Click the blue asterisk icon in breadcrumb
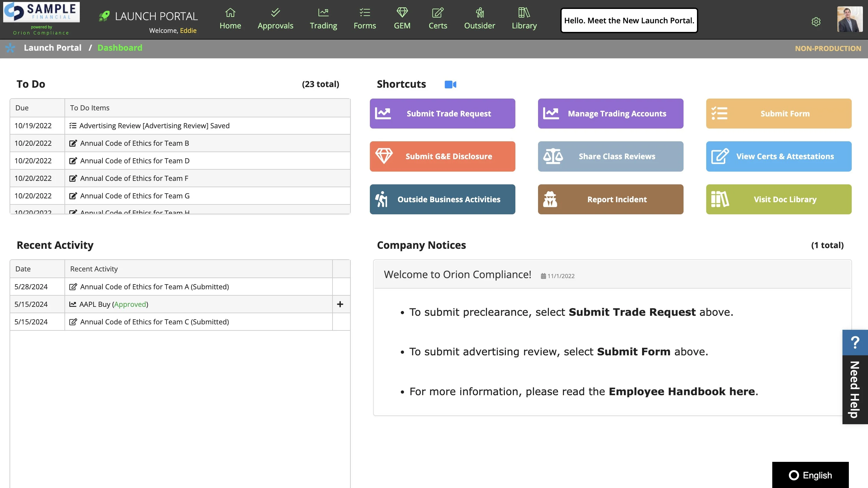Viewport: 868px width, 488px height. [x=10, y=48]
